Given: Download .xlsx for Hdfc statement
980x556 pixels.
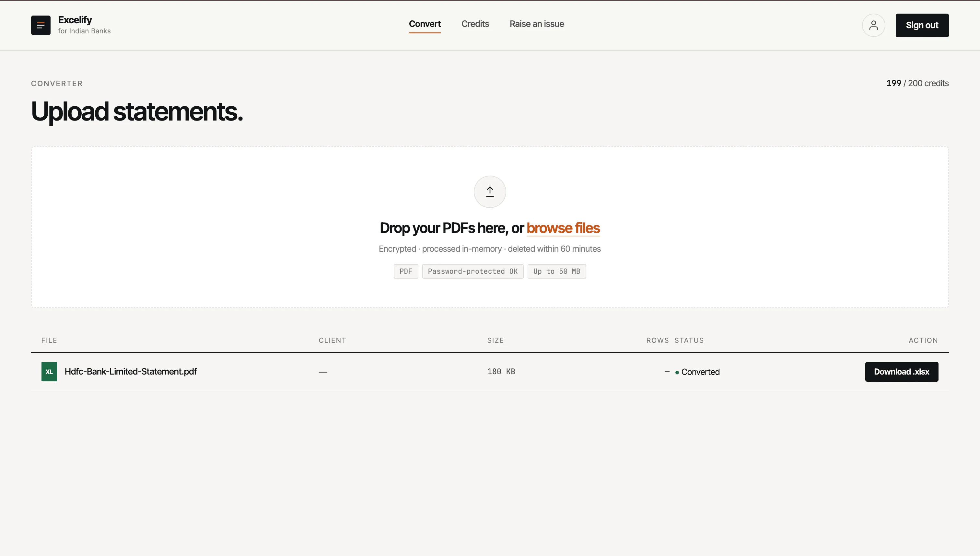Looking at the screenshot, I should 901,372.
